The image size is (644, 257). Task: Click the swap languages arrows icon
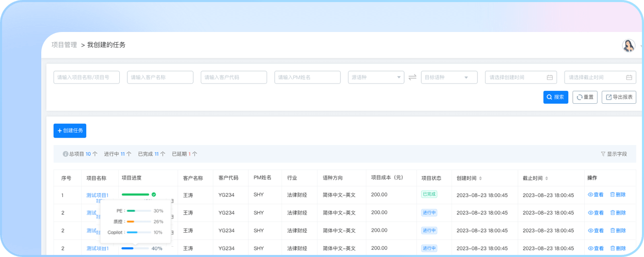tap(412, 77)
